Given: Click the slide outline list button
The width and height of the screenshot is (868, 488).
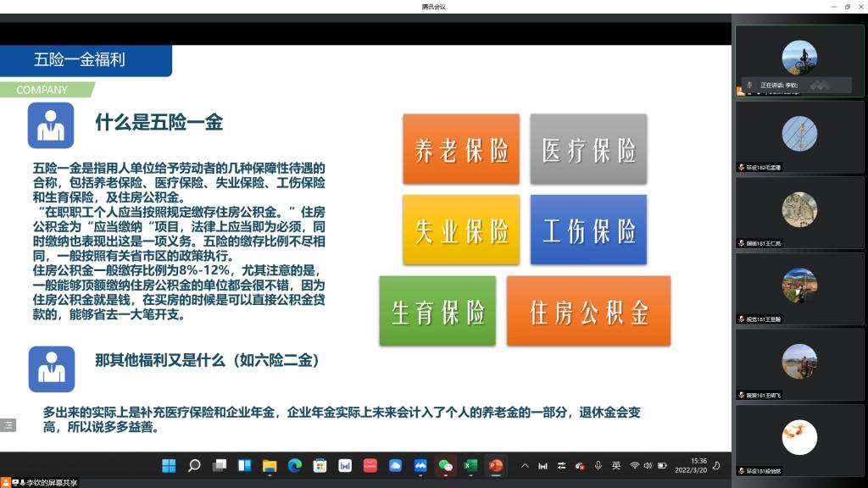Looking at the screenshot, I should 8,424.
